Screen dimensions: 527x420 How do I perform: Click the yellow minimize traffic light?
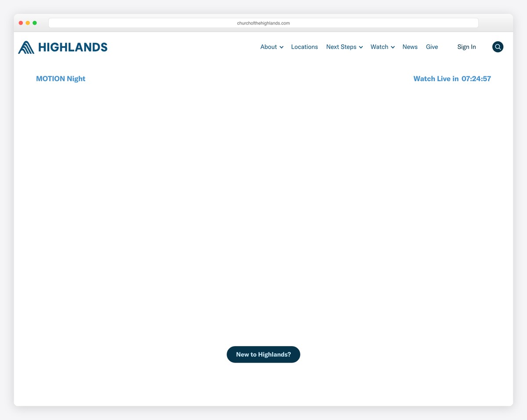click(x=28, y=22)
